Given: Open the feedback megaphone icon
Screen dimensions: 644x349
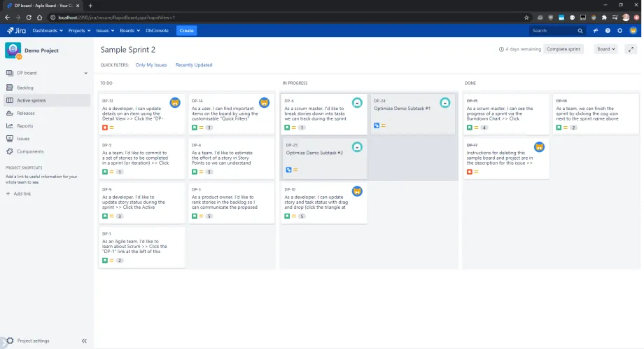Looking at the screenshot, I should [596, 31].
